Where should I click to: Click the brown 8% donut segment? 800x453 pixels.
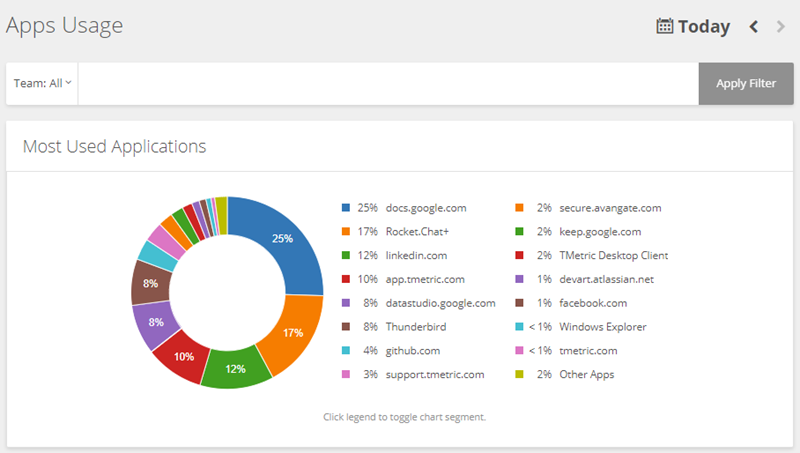(150, 283)
